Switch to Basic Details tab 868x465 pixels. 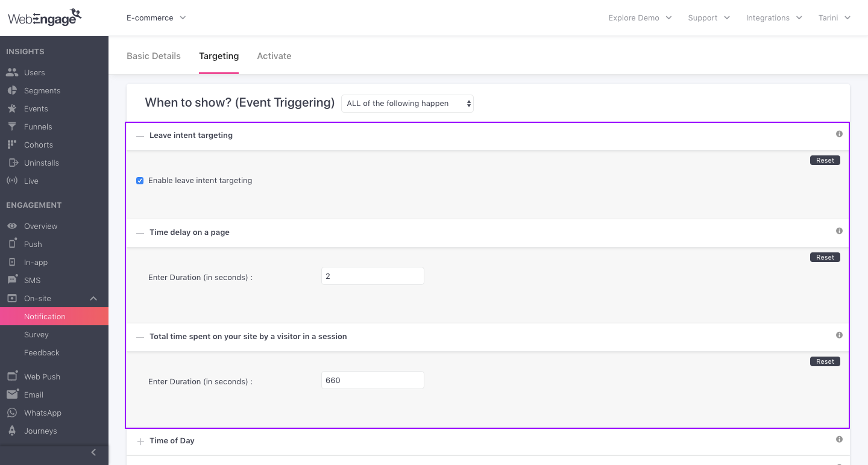tap(154, 56)
